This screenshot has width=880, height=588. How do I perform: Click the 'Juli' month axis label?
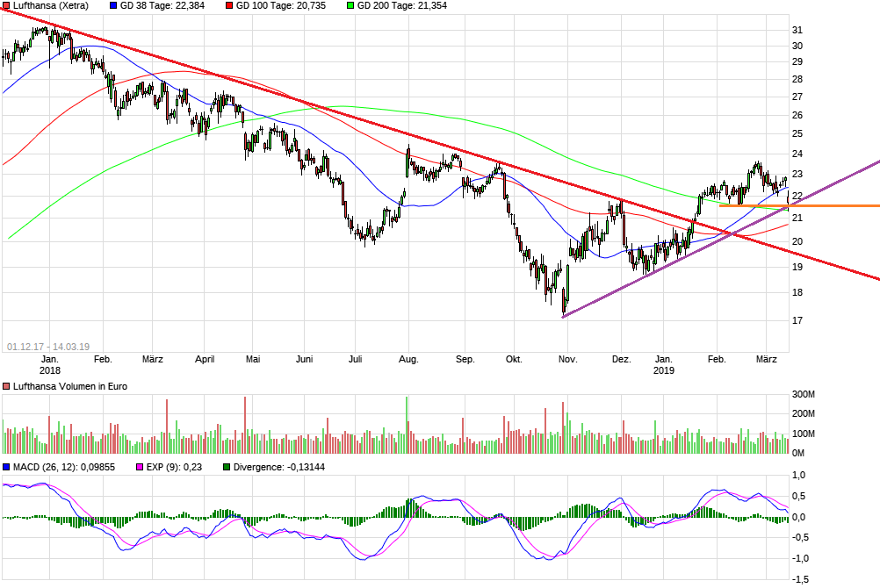[x=356, y=359]
